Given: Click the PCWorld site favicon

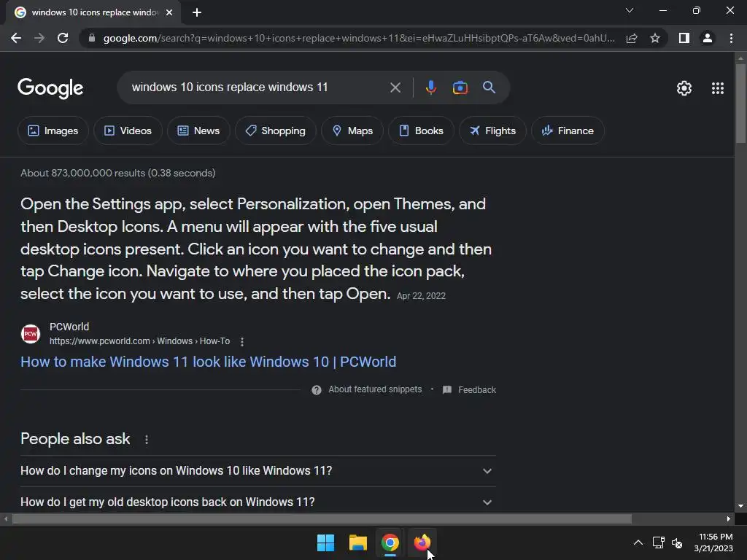Looking at the screenshot, I should (x=31, y=334).
